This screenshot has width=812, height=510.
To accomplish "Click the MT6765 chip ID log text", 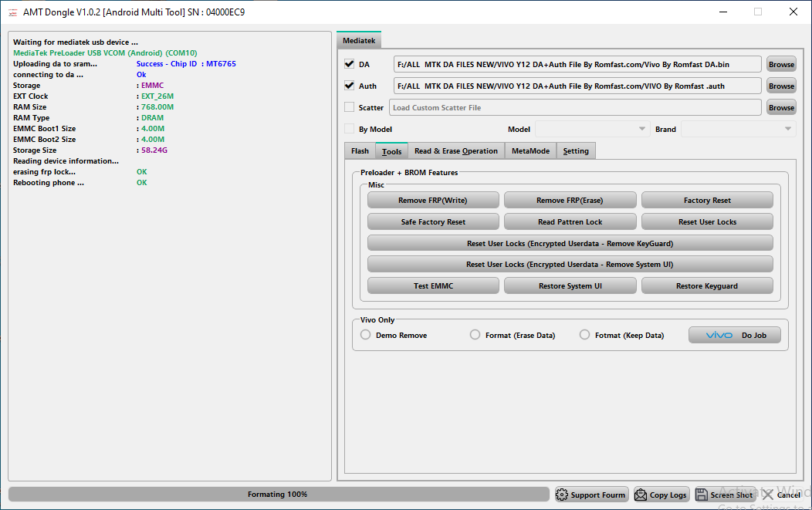I will pos(221,64).
